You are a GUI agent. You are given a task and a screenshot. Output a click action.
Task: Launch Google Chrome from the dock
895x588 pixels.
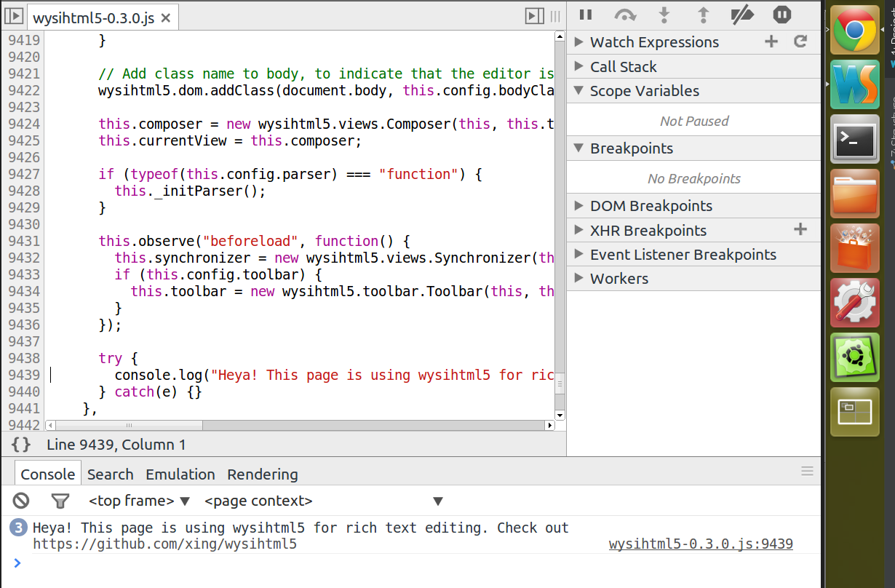(855, 31)
